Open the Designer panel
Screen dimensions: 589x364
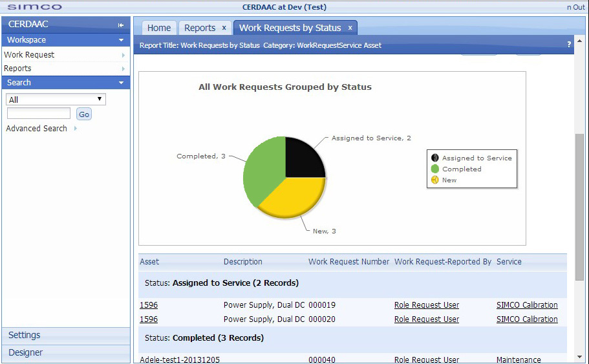[26, 352]
